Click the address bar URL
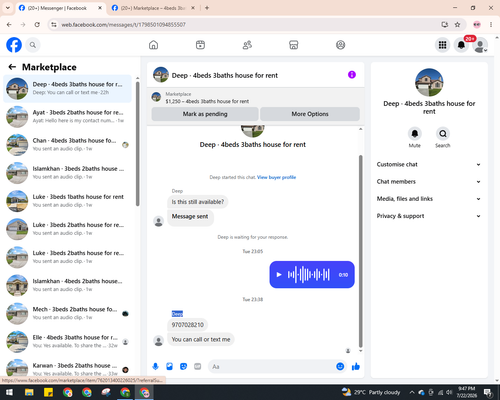500x400 pixels. pos(123,25)
